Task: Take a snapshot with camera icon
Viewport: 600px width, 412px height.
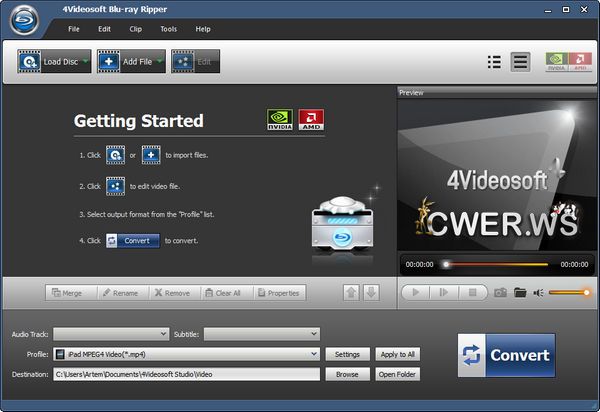Action: pos(500,293)
